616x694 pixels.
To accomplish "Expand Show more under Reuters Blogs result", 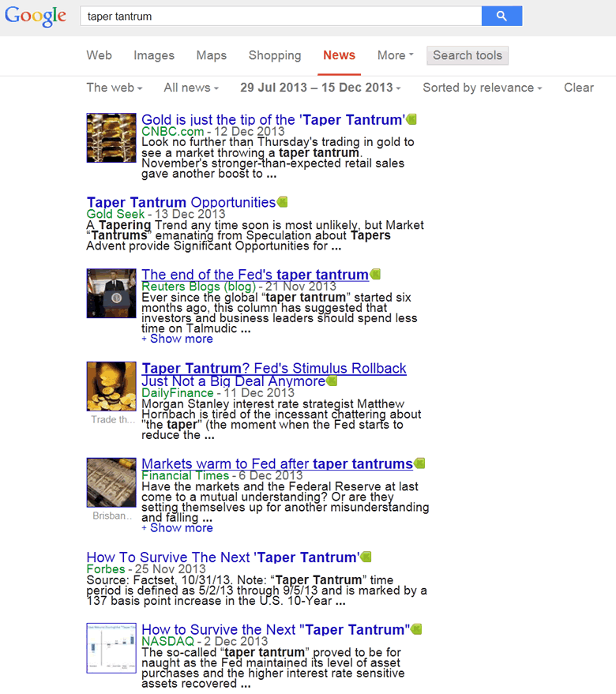I will (177, 339).
